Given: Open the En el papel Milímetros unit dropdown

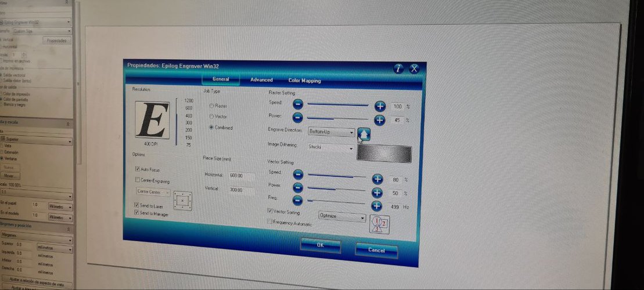Looking at the screenshot, I should (60, 205).
